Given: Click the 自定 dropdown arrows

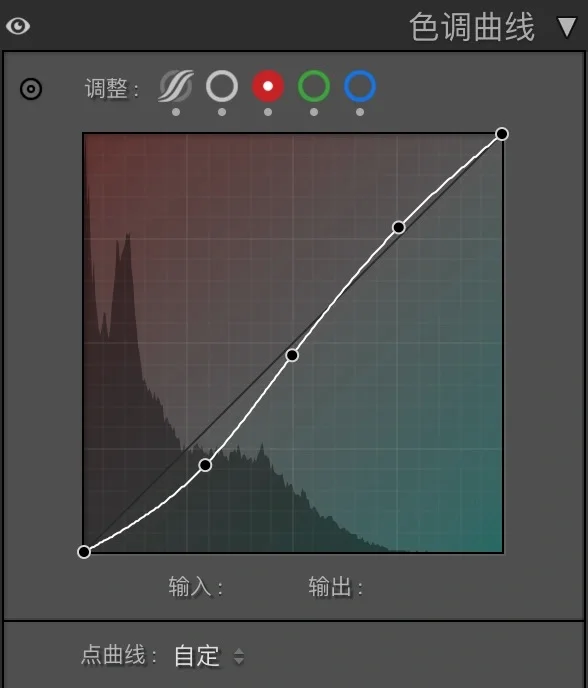Looking at the screenshot, I should click(239, 656).
